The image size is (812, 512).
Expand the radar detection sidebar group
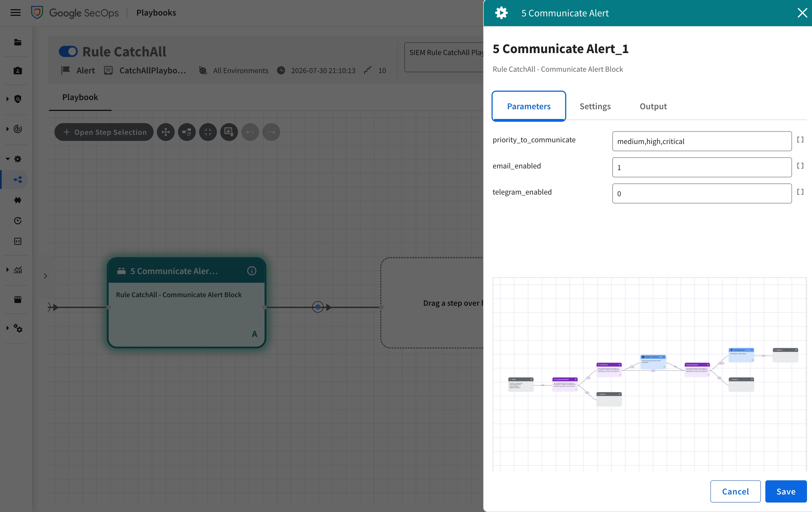tap(7, 129)
